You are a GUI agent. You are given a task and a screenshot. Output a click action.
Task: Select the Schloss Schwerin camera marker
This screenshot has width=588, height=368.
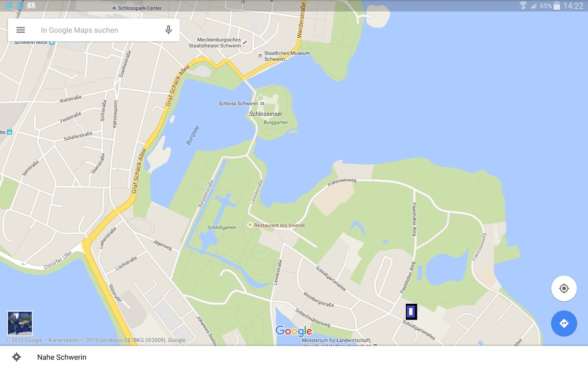263,104
